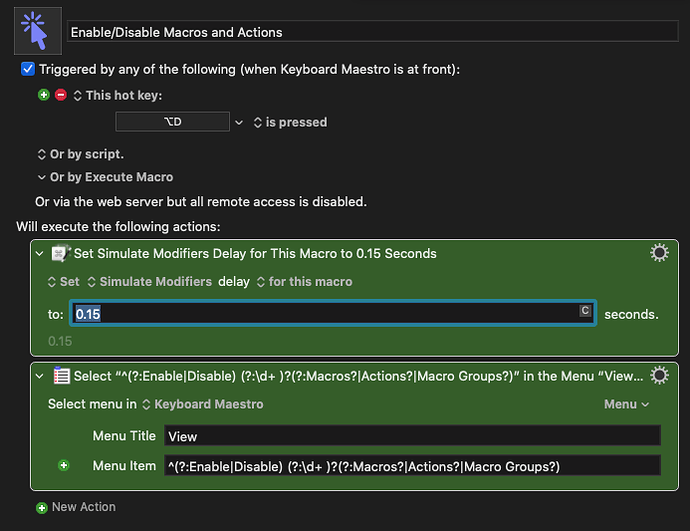This screenshot has height=531, width=690.
Task: Open This hot key trigger type popup
Action: (117, 95)
